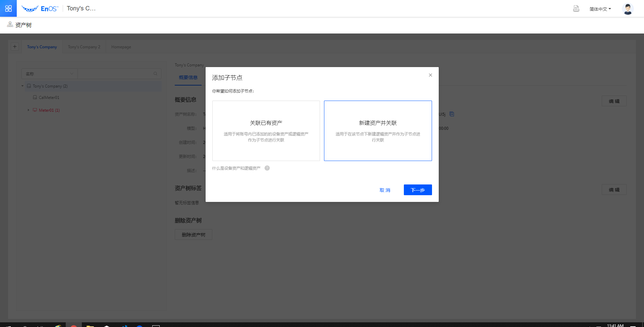Choose the 新建资产并关联 option card
The height and width of the screenshot is (327, 644).
coord(378,131)
